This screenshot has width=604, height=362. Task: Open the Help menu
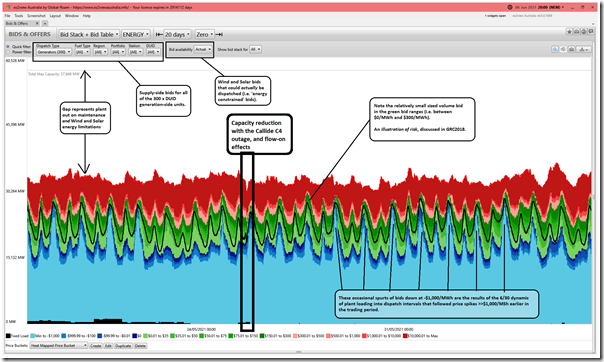(x=87, y=16)
